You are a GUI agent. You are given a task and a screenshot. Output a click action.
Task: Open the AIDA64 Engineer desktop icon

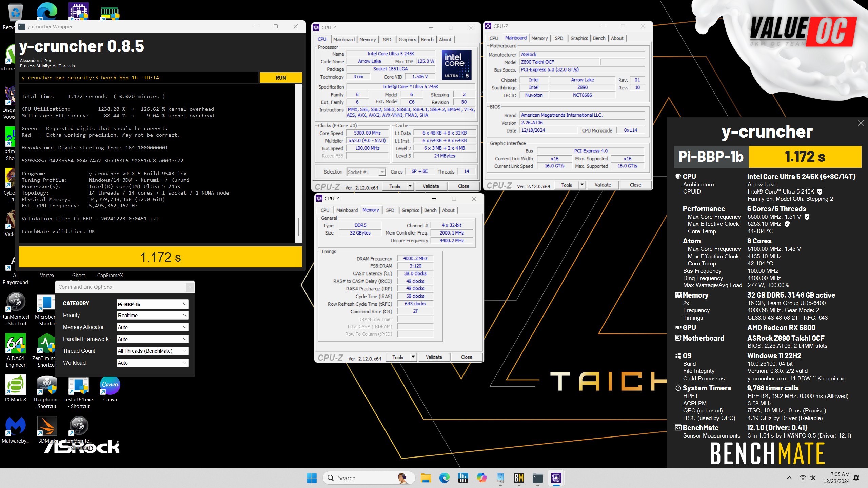click(x=15, y=350)
